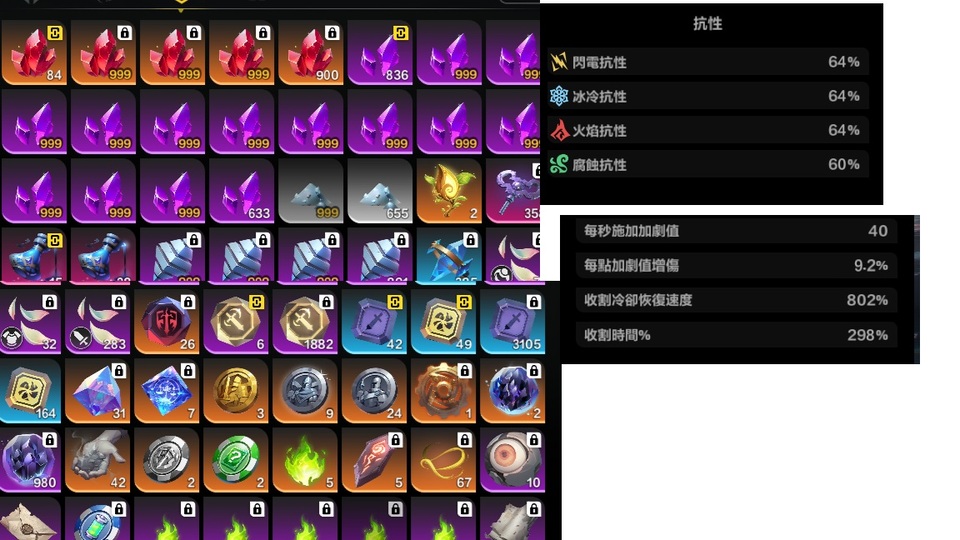Select the red crystal stack of 84

pyautogui.click(x=34, y=53)
